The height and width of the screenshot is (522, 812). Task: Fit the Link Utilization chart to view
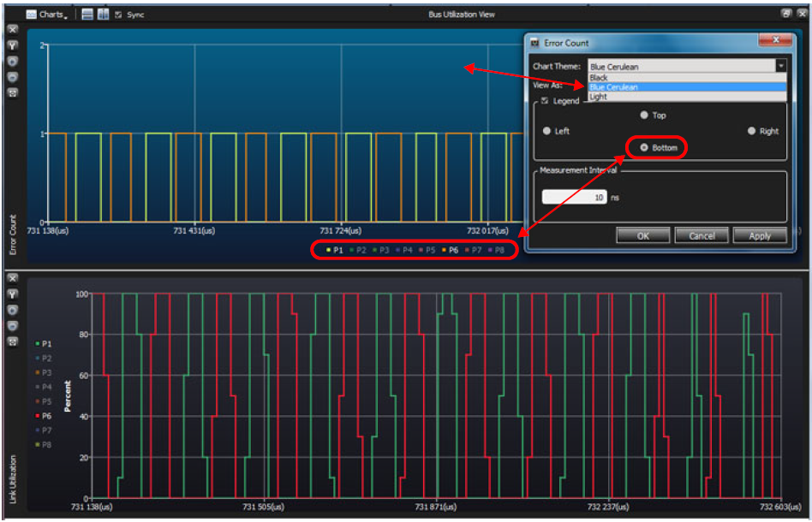[13, 341]
